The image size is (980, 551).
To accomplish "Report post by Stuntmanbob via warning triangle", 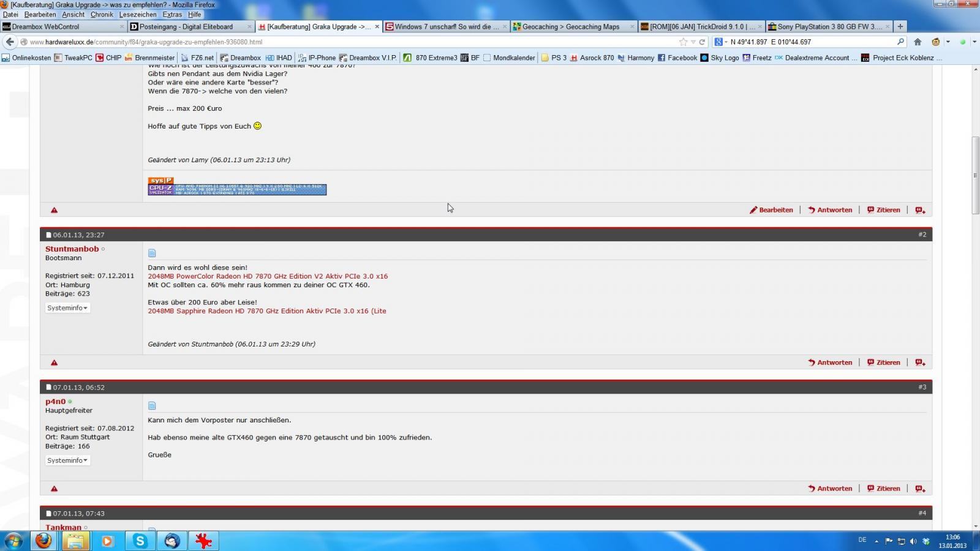I will click(x=54, y=362).
